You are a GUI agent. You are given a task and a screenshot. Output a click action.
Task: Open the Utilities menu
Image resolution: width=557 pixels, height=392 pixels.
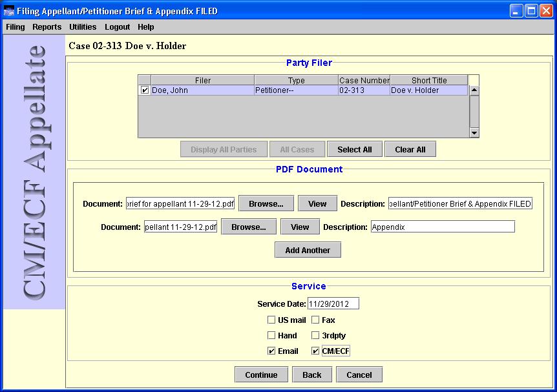point(83,27)
